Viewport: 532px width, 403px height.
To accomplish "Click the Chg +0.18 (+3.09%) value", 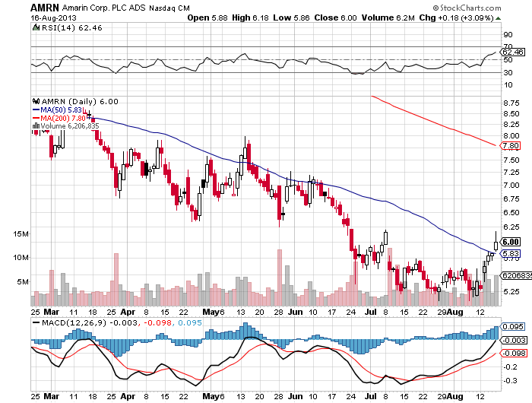I will [x=456, y=17].
